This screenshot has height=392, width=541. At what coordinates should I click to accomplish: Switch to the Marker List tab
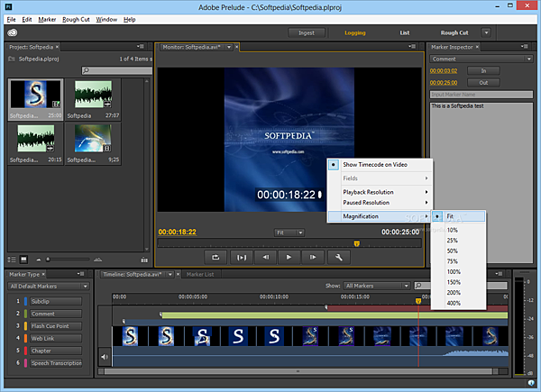[x=200, y=275]
